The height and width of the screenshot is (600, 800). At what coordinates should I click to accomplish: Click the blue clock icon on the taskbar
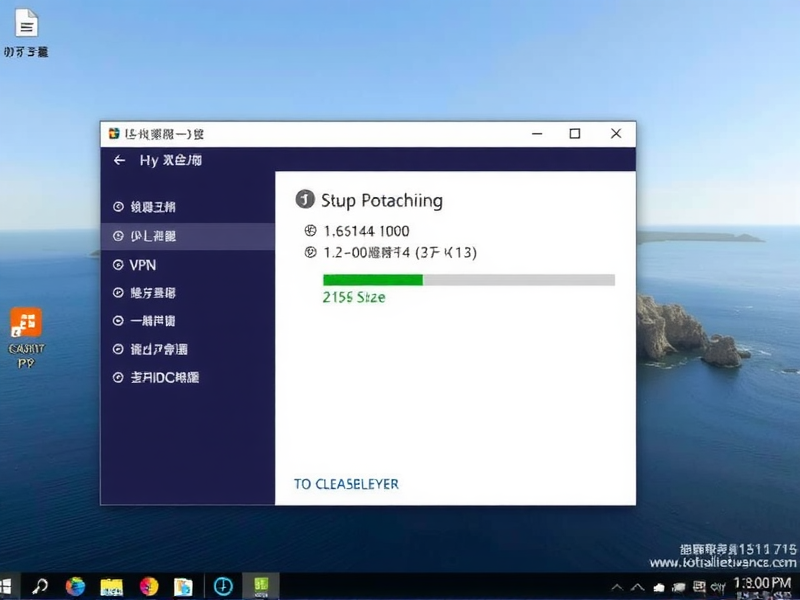222,585
